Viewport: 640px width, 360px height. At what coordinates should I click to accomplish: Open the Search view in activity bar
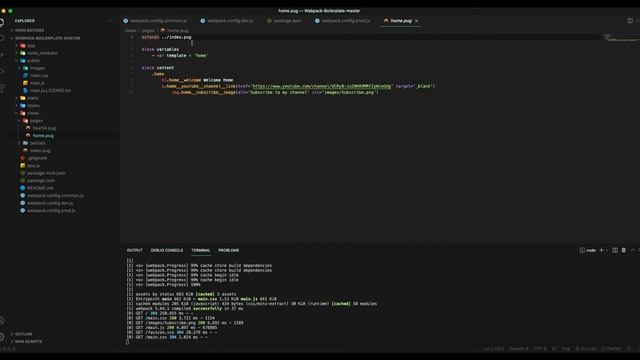(x=2, y=38)
